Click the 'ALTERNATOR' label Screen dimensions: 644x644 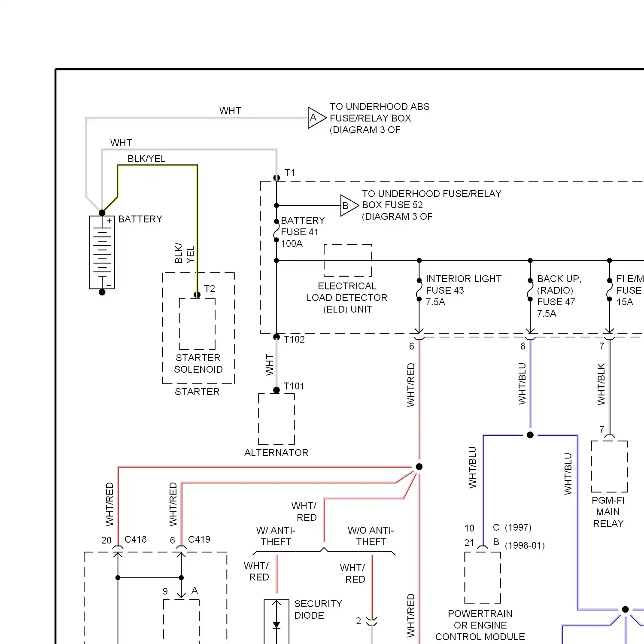[276, 453]
